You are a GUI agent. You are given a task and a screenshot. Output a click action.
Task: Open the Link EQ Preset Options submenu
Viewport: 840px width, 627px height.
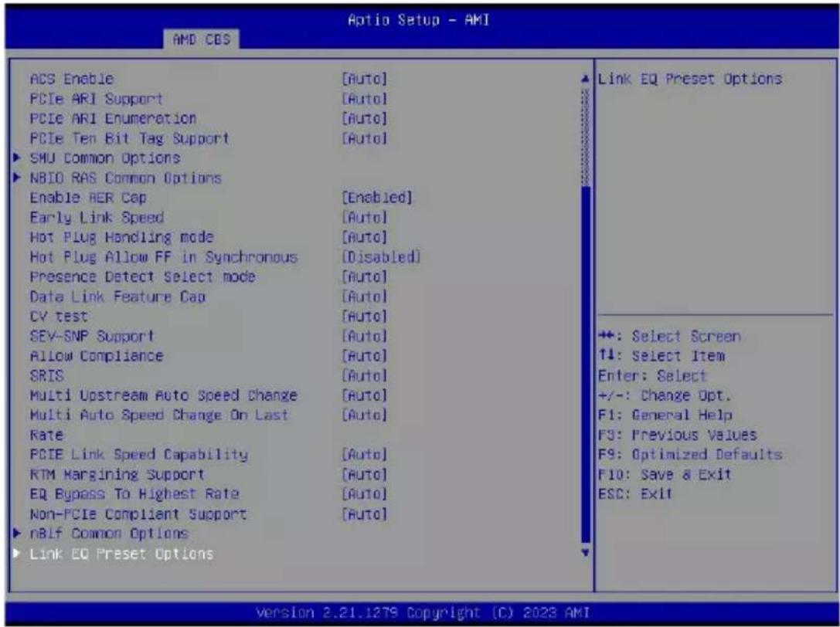pos(121,554)
